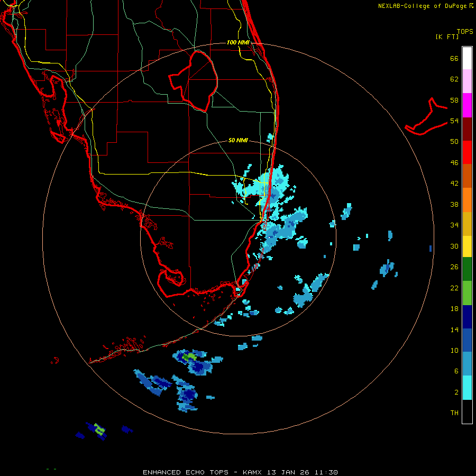Click the 54 value on the scale
Viewport: 476px width, 476px height.
pos(454,121)
